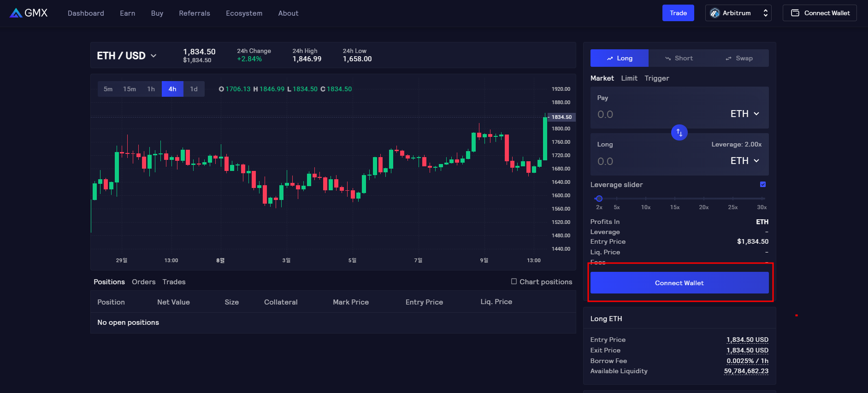Set chart interval to 1d
The height and width of the screenshot is (393, 868).
pyautogui.click(x=194, y=89)
